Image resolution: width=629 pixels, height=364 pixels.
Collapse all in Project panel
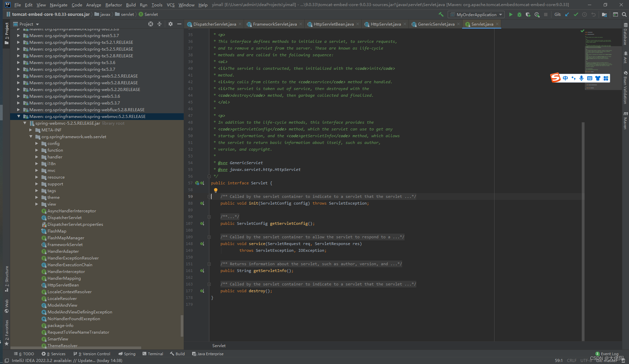point(159,24)
